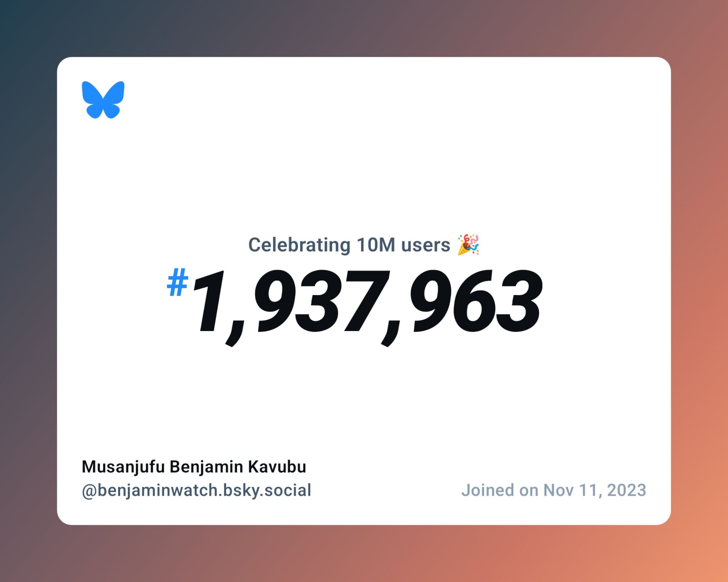Click the Bluesky butterfly logo icon
This screenshot has height=582, width=728.
click(x=103, y=100)
